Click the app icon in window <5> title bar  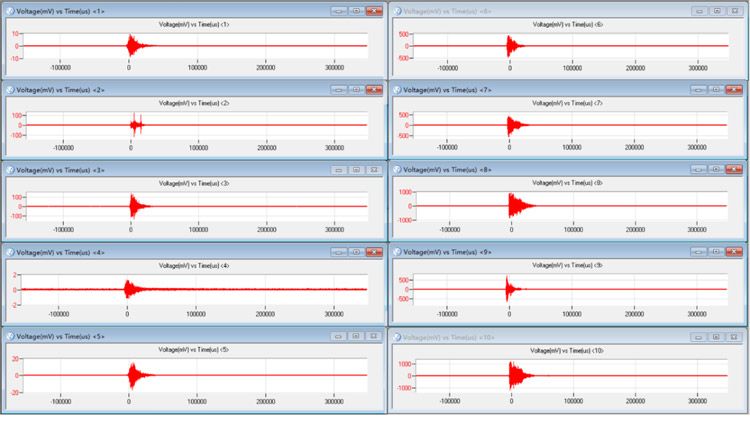tap(11, 331)
